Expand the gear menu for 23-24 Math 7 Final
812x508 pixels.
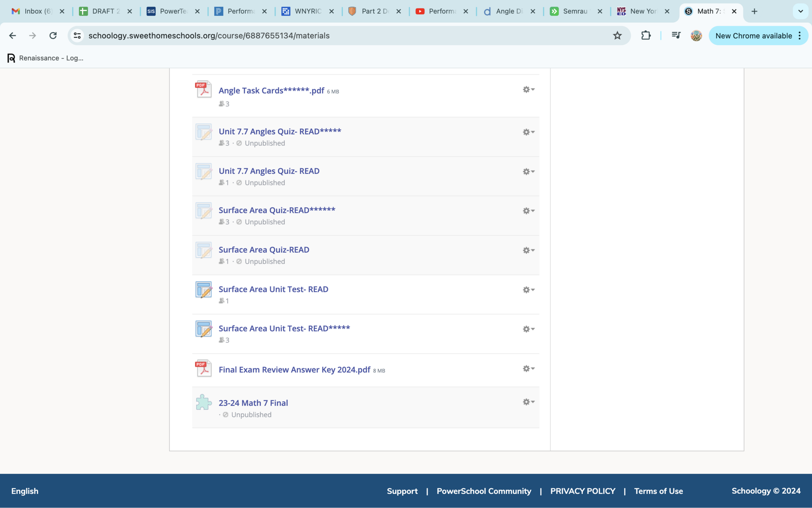pos(528,402)
